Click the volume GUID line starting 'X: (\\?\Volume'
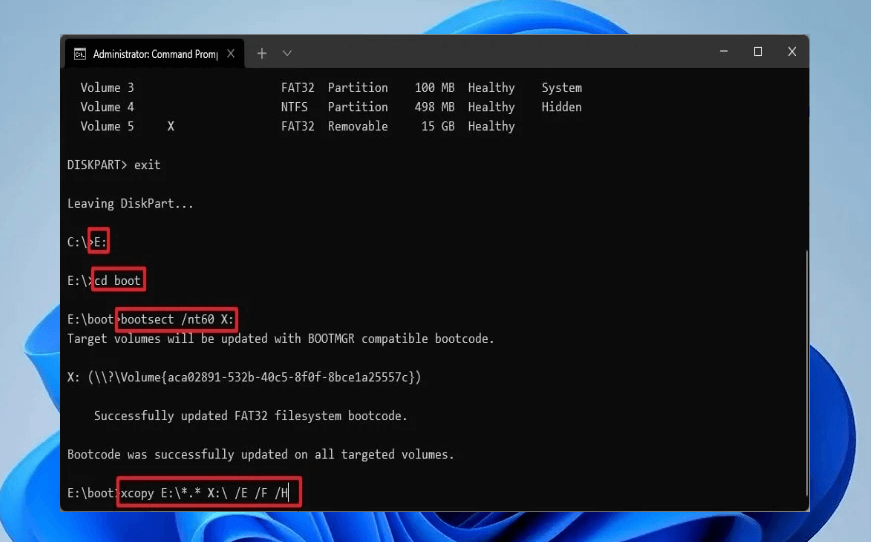This screenshot has height=542, width=871. [x=244, y=377]
